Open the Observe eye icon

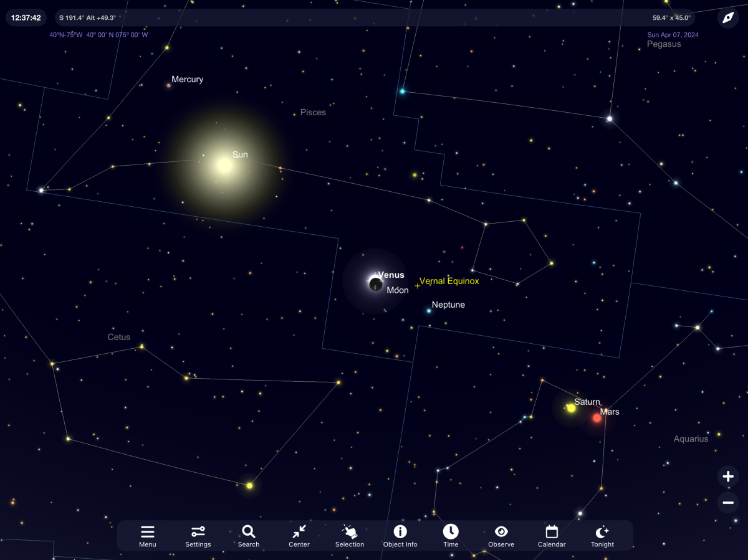501,536
